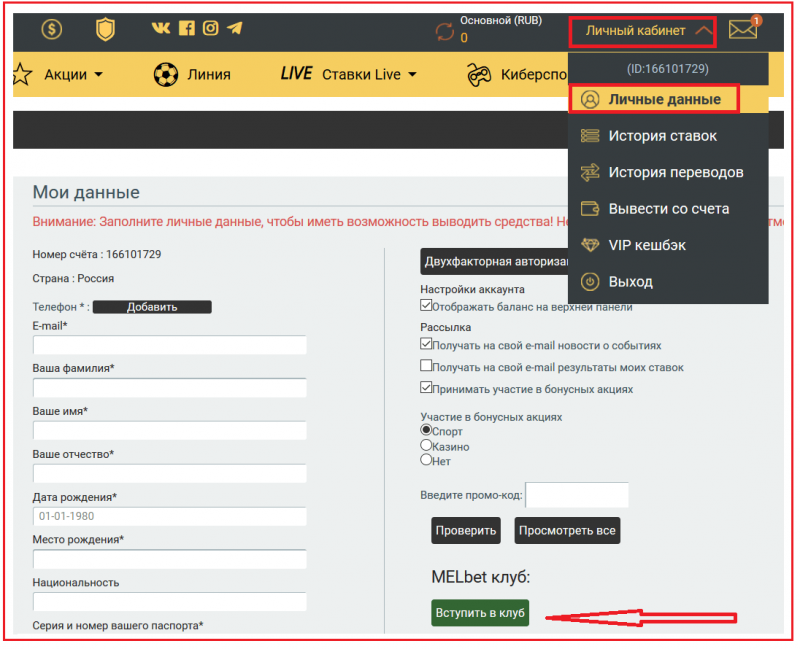Click the dollar coin deposit icon
The height and width of the screenshot is (649, 800).
click(x=52, y=29)
